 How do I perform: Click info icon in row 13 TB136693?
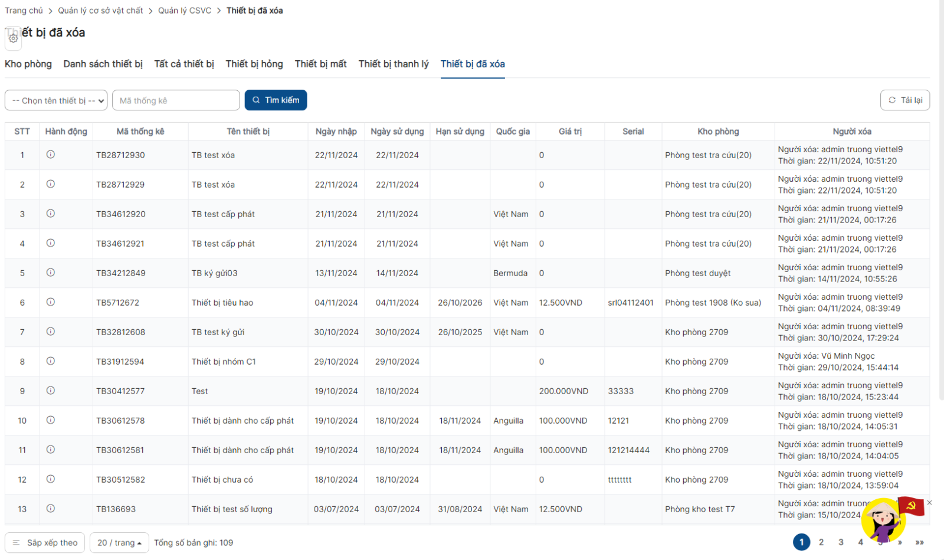51,509
